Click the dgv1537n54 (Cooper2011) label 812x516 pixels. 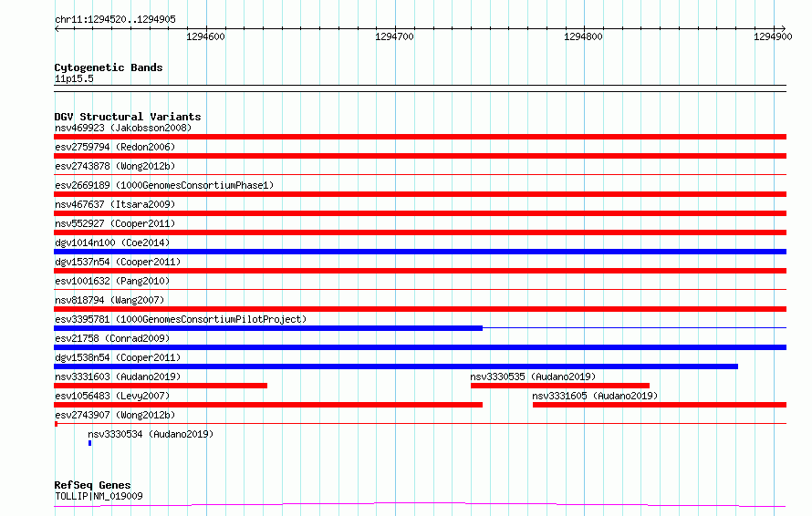click(118, 262)
